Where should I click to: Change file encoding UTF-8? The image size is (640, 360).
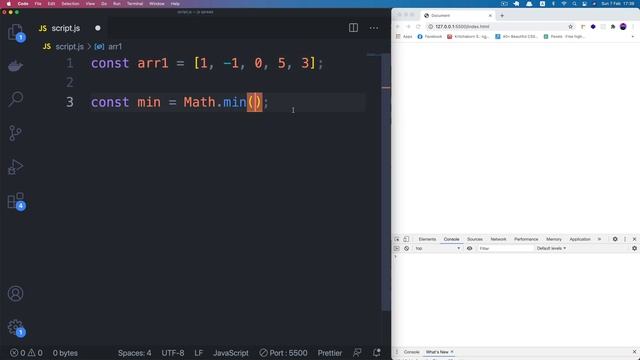pyautogui.click(x=173, y=353)
